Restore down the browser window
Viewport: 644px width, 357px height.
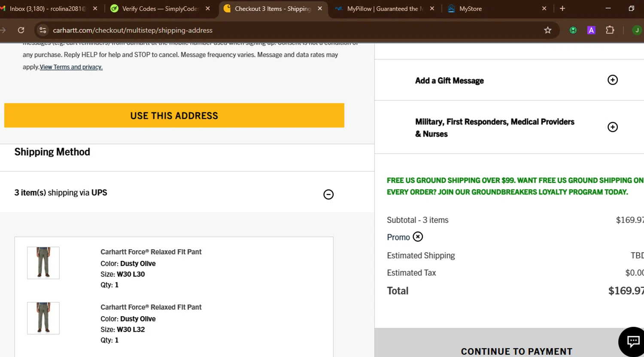coord(631,9)
